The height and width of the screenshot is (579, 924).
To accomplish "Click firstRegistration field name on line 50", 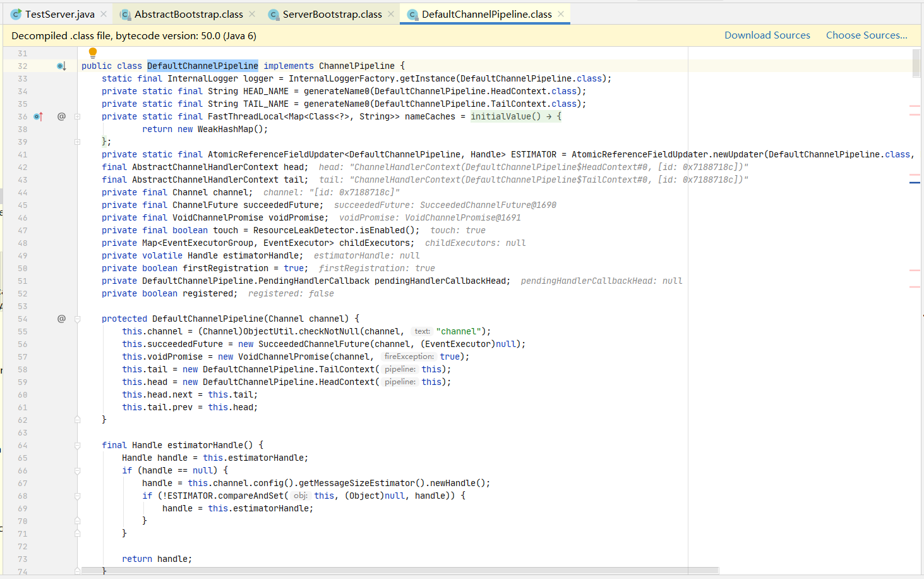I will click(x=225, y=268).
